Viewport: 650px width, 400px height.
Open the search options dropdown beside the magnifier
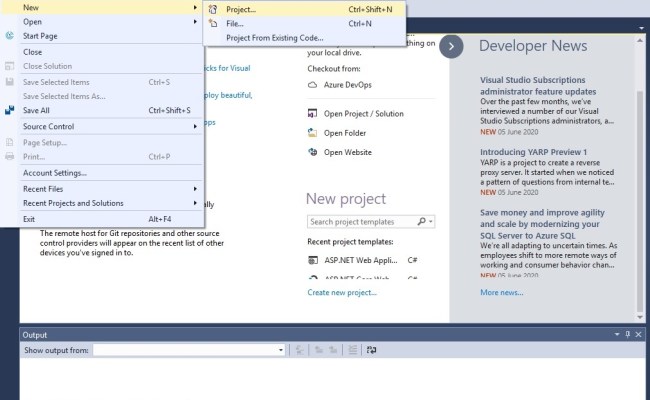coord(431,221)
